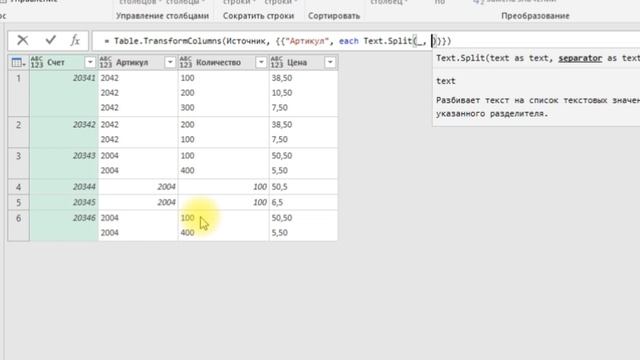Select row number 5

(x=18, y=202)
